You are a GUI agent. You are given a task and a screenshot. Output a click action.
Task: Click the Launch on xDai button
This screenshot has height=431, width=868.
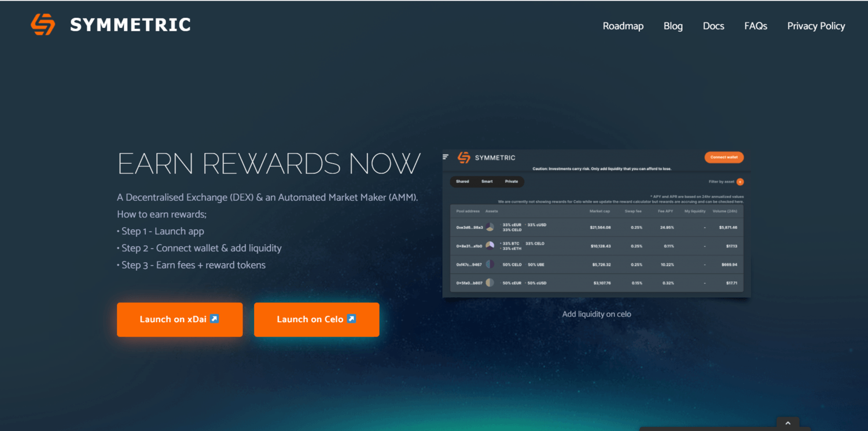pos(179,319)
